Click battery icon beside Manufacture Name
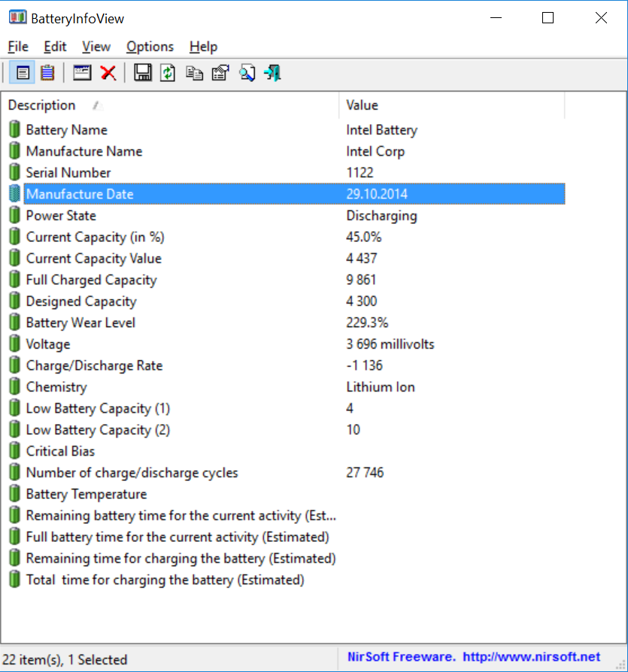This screenshot has width=628, height=672. [x=14, y=150]
